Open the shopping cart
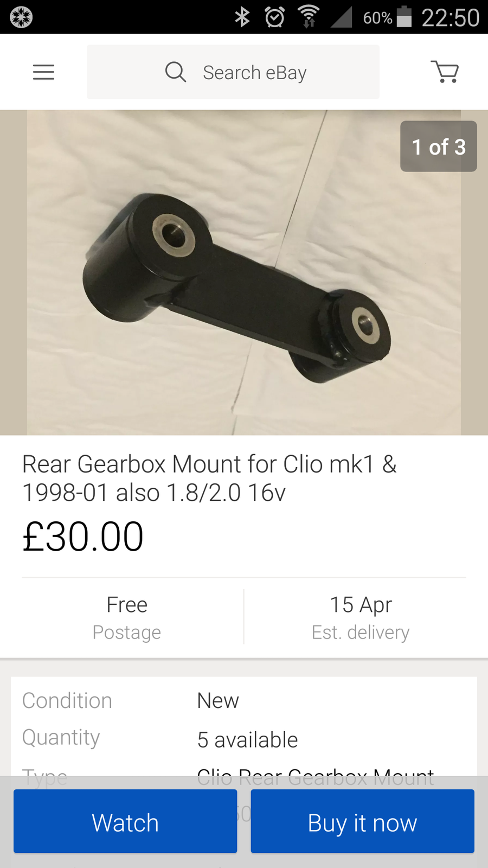The height and width of the screenshot is (868, 488). pyautogui.click(x=445, y=72)
